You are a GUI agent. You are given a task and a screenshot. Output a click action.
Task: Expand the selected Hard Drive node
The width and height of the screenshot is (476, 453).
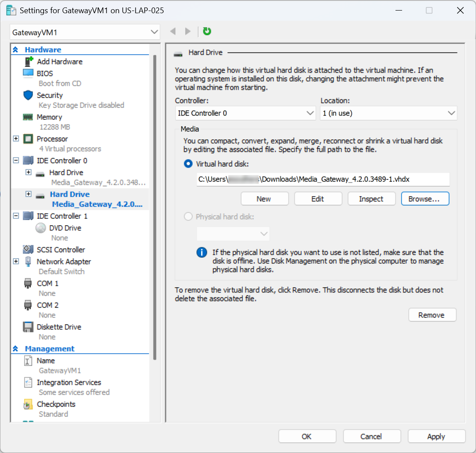(x=29, y=194)
